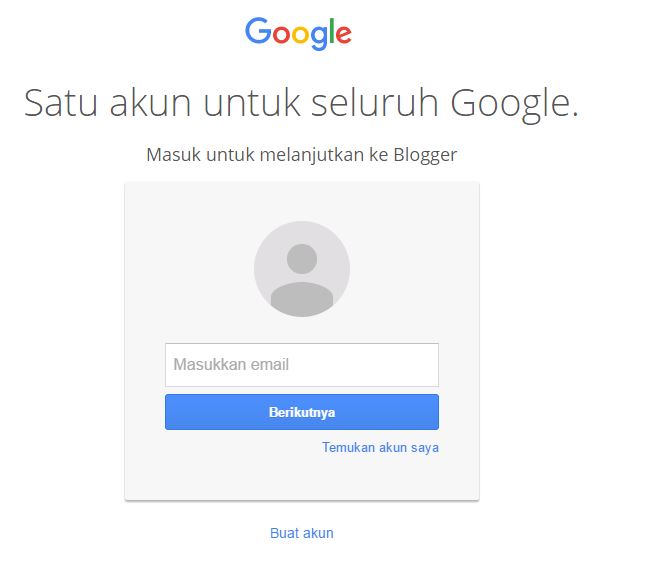Click the word Blogger in the subtitle
Screen dimensions: 649x561
coord(425,156)
